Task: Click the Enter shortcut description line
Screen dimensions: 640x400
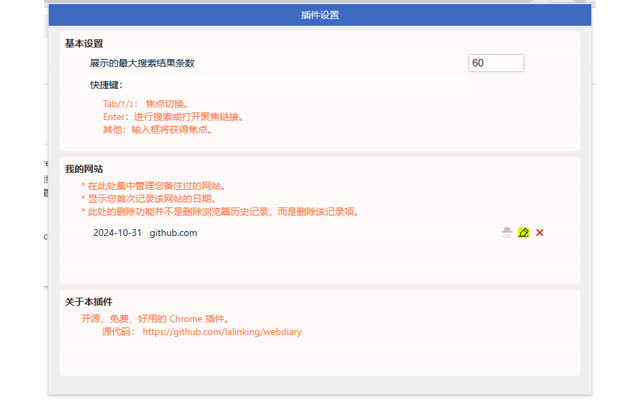Action: [x=174, y=117]
